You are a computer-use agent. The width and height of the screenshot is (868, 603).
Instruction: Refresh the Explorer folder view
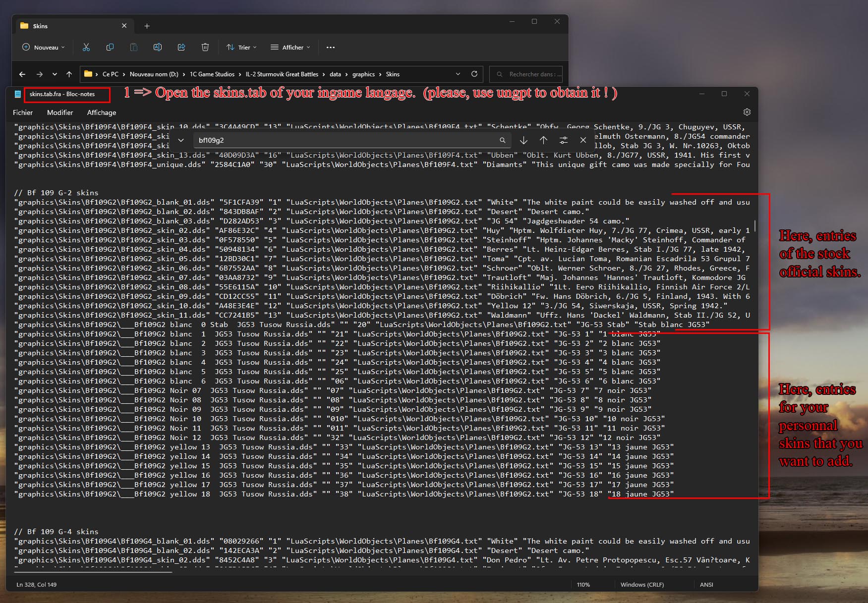point(474,74)
